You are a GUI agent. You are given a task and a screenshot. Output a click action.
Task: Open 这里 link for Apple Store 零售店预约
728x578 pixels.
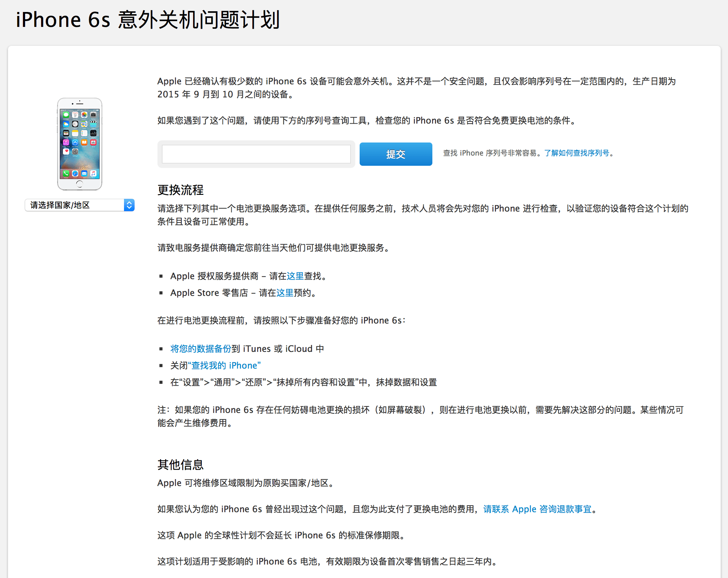285,293
